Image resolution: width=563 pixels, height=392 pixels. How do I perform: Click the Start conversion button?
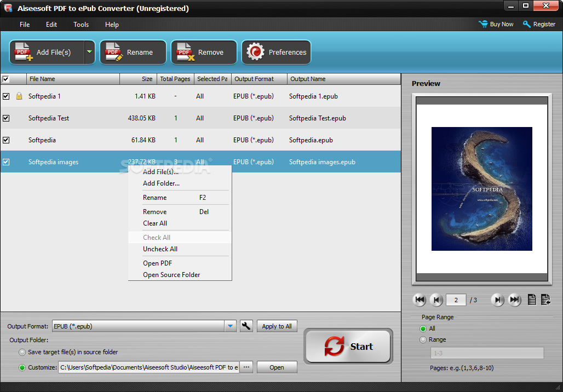click(x=348, y=347)
